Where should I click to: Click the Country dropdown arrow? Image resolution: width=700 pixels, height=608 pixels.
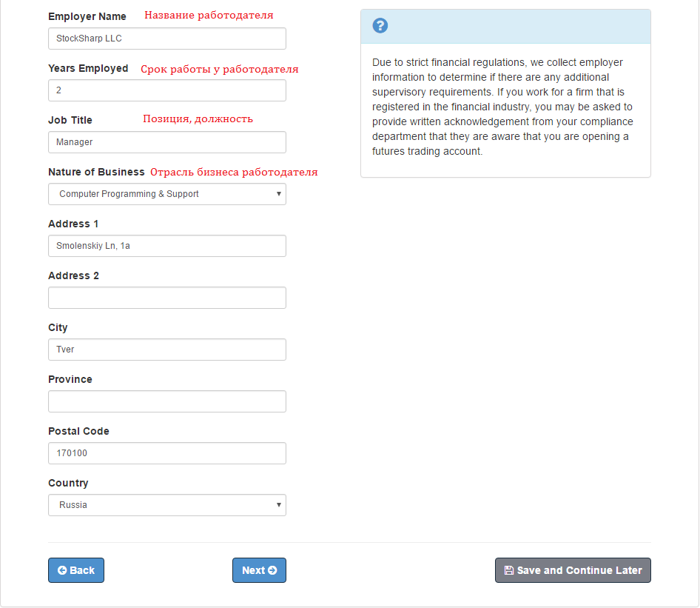(x=279, y=505)
